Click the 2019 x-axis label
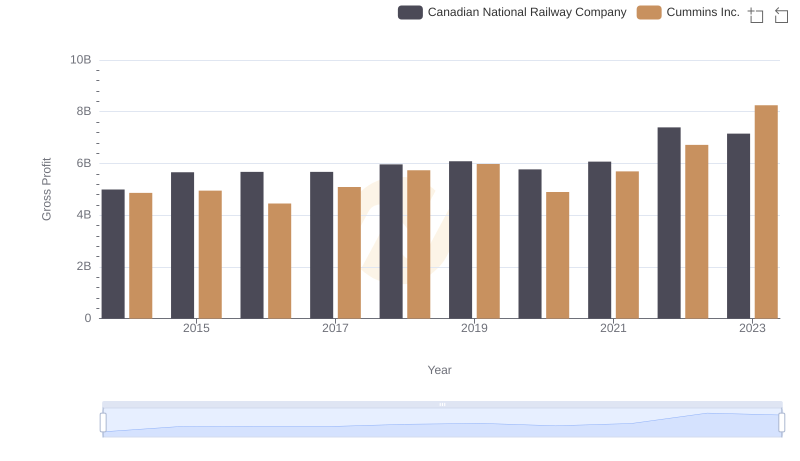800x461 pixels. click(474, 328)
